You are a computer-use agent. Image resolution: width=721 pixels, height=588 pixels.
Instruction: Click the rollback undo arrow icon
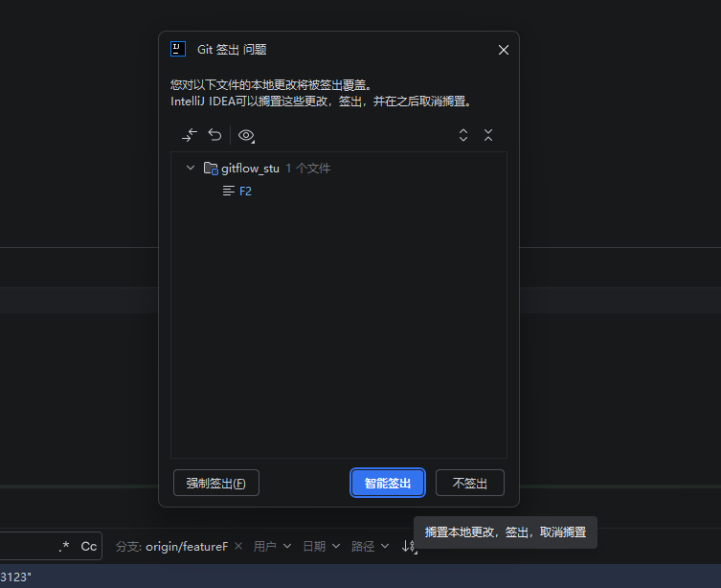click(214, 135)
